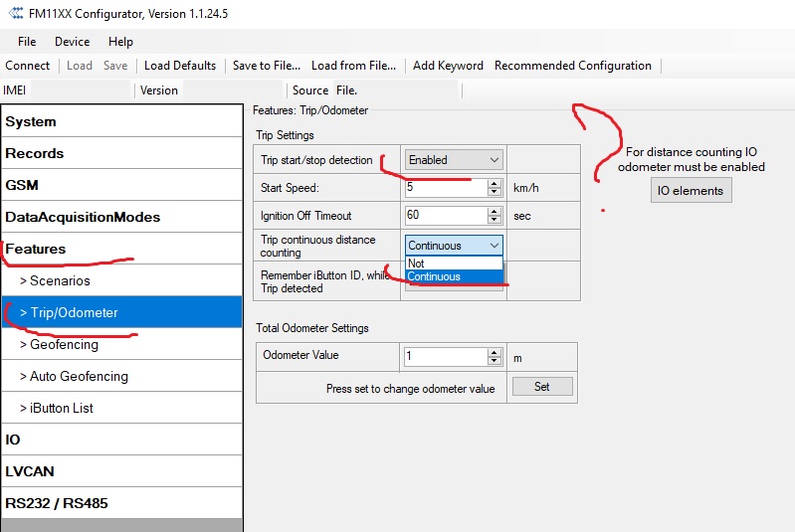The image size is (795, 532).
Task: Click the Odometer Value input field
Action: pyautogui.click(x=445, y=356)
